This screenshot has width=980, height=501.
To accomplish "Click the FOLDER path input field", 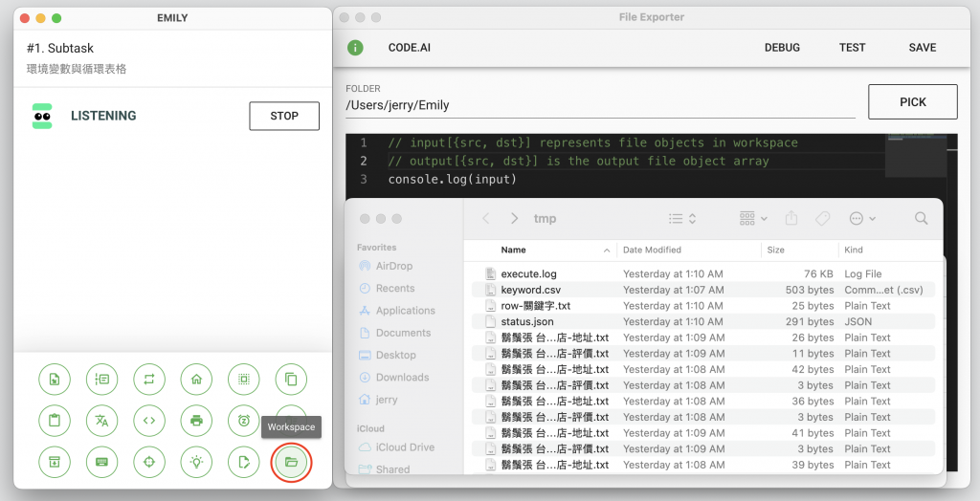I will click(600, 105).
